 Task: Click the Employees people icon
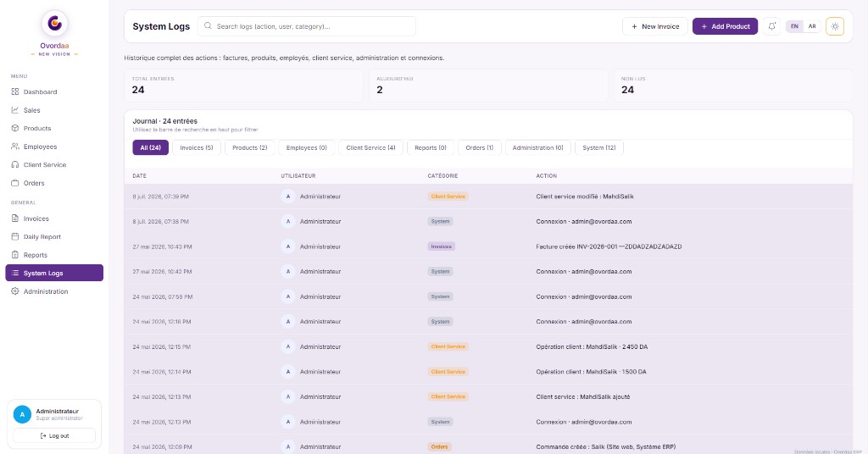click(x=15, y=147)
